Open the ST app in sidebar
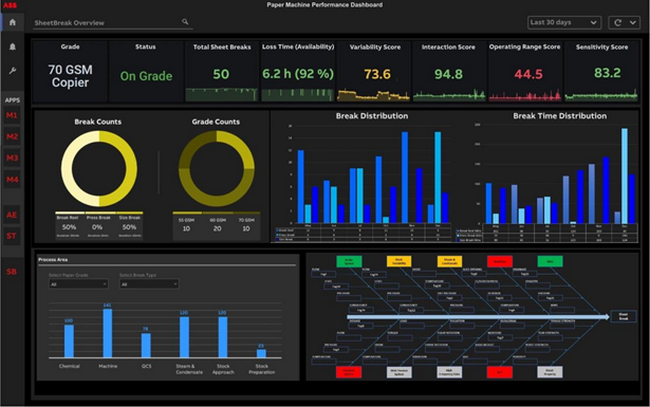The width and height of the screenshot is (650, 407). point(12,236)
